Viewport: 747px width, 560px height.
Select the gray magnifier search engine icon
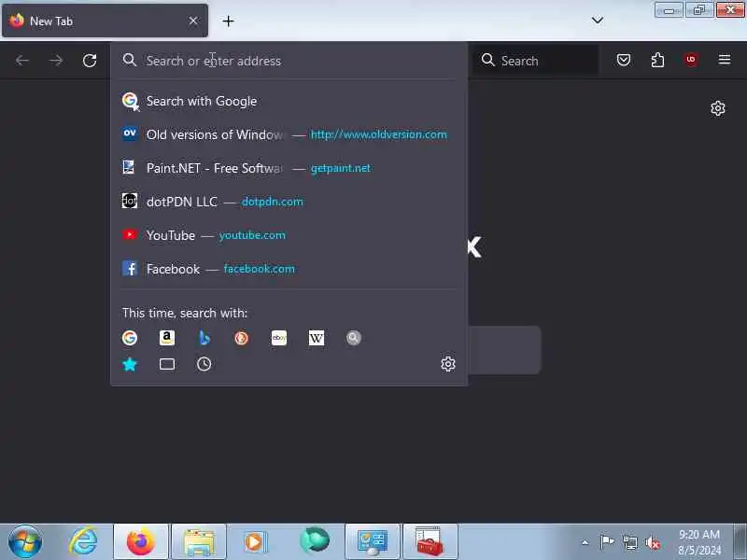(x=354, y=338)
